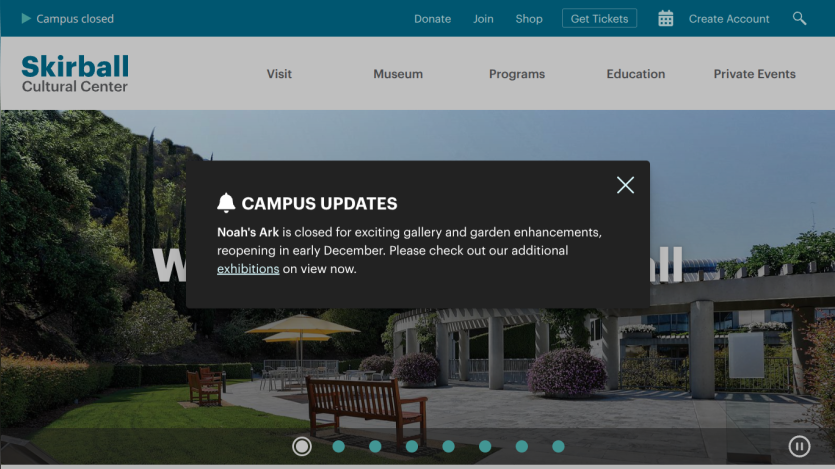Viewport: 835px width, 469px height.
Task: Expand the Campus closed notice arrow
Action: (26, 19)
